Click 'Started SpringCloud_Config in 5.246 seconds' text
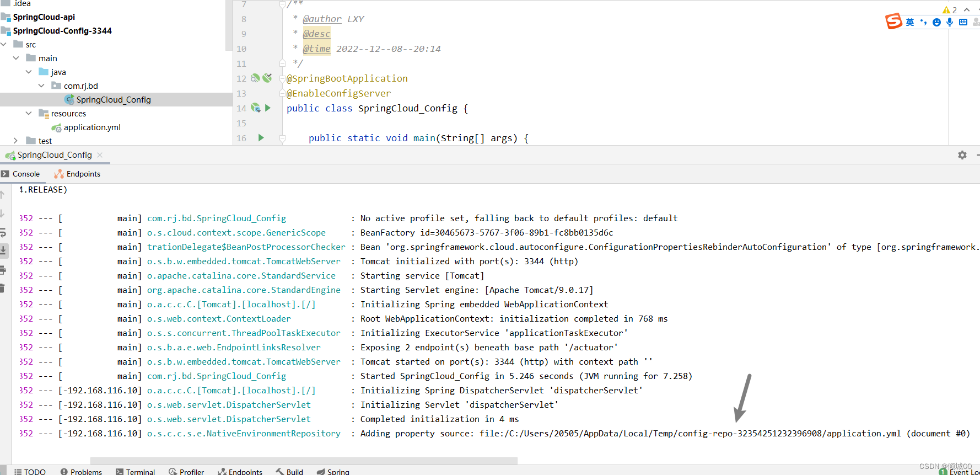 click(467, 376)
